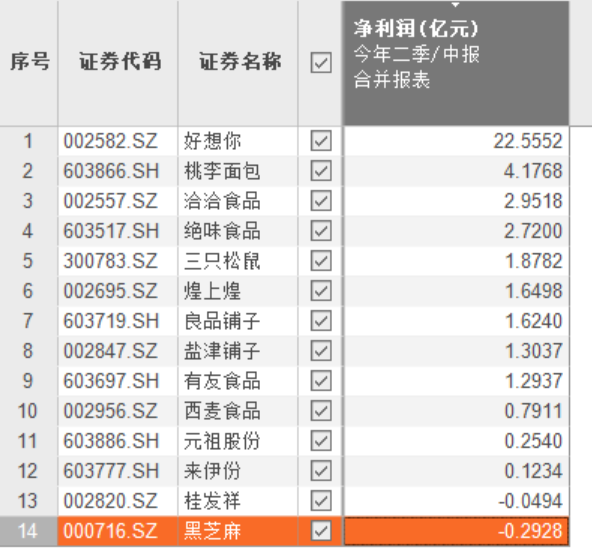
Task: Toggle the select-all checkbox in header
Action: point(321,63)
